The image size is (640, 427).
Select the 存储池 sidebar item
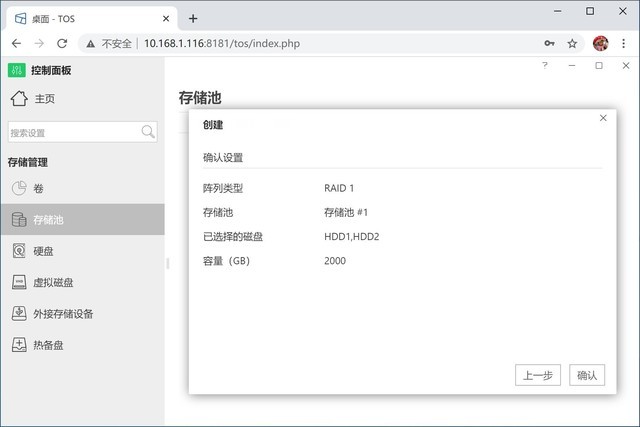82,220
